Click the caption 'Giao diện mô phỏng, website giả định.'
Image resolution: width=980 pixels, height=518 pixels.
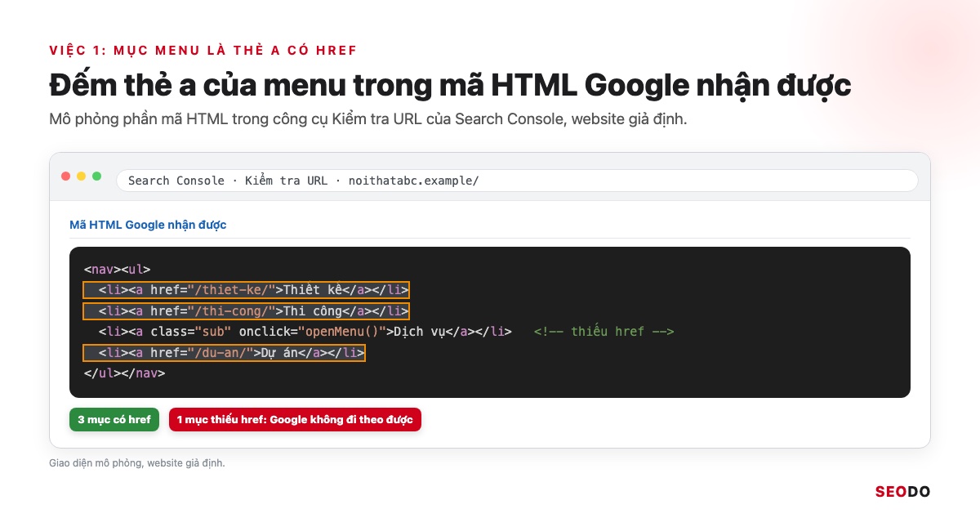[137, 463]
